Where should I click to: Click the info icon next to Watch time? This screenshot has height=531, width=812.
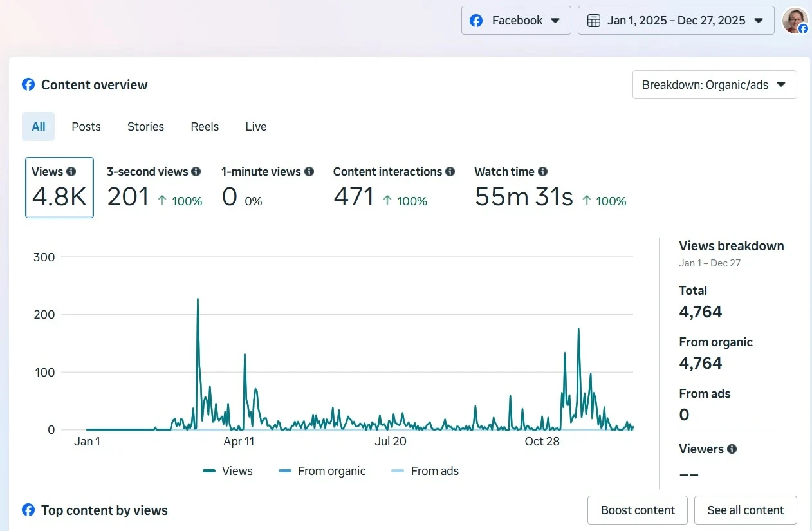click(x=542, y=171)
